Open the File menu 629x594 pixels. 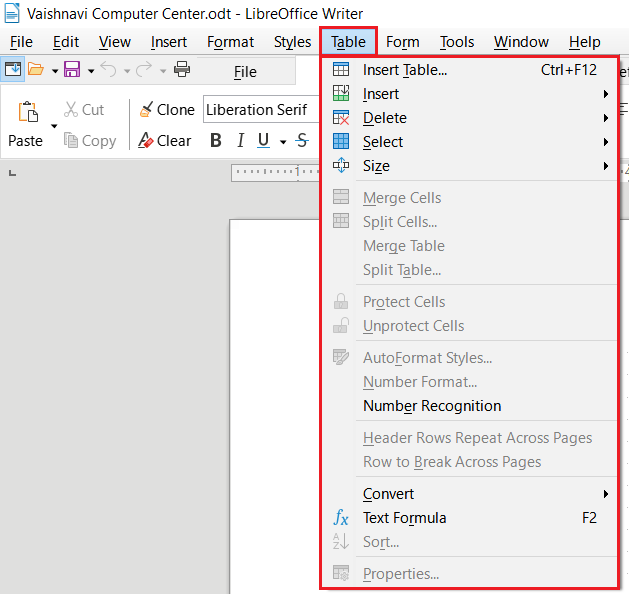tap(21, 42)
